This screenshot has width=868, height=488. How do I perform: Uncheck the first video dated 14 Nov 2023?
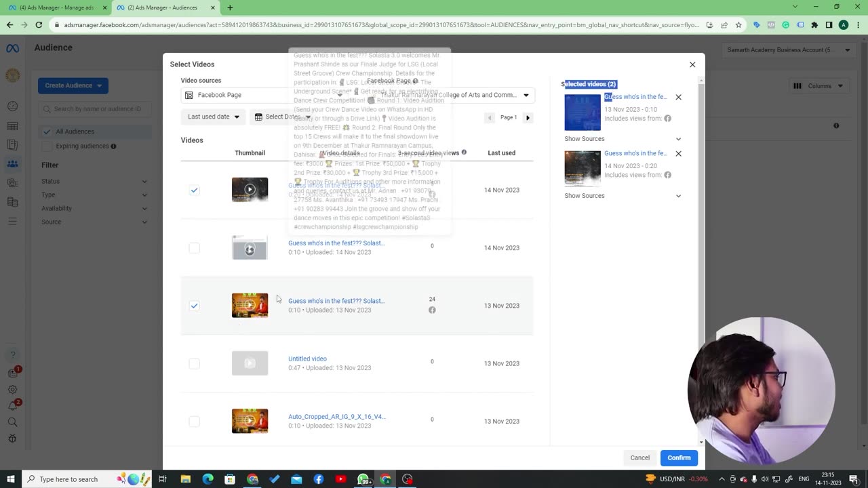point(194,190)
